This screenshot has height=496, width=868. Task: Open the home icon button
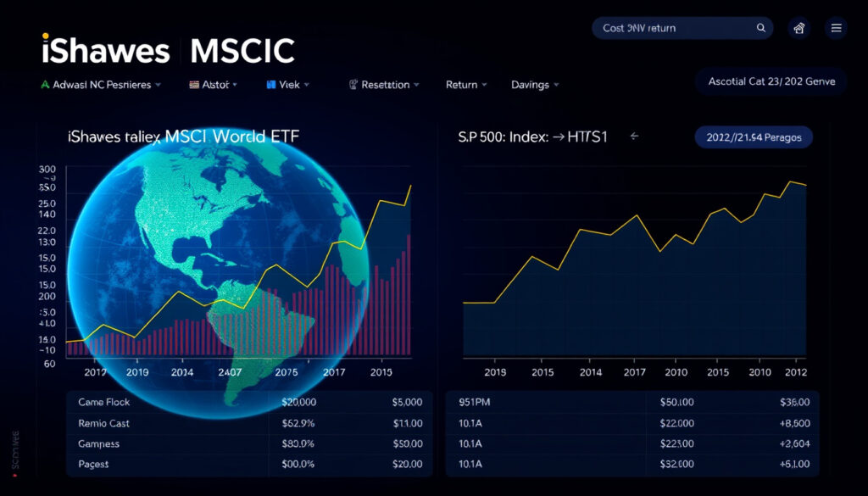tap(798, 28)
